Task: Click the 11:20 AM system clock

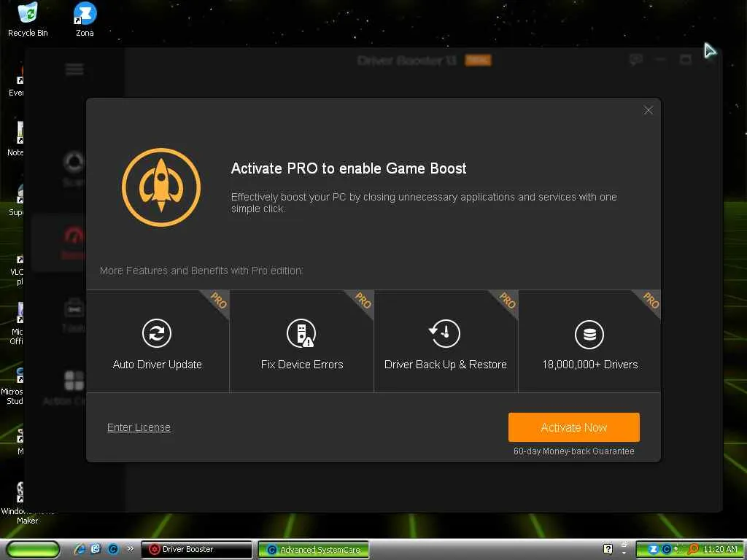Action: pyautogui.click(x=720, y=550)
